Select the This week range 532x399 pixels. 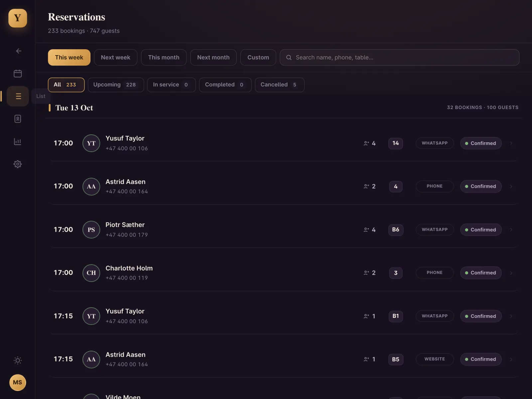[x=69, y=58]
